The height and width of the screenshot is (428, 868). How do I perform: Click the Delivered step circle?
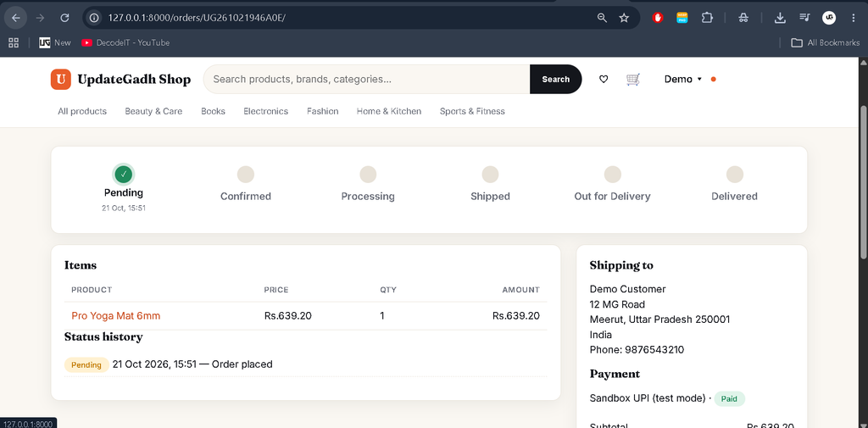point(735,175)
